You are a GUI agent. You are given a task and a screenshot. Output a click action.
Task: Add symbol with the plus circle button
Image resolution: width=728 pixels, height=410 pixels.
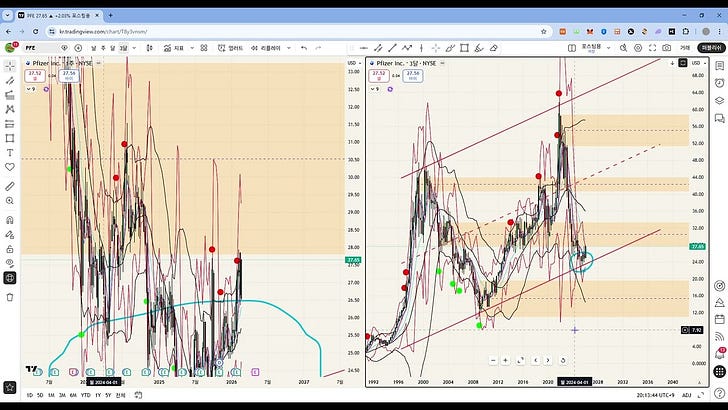click(x=78, y=48)
